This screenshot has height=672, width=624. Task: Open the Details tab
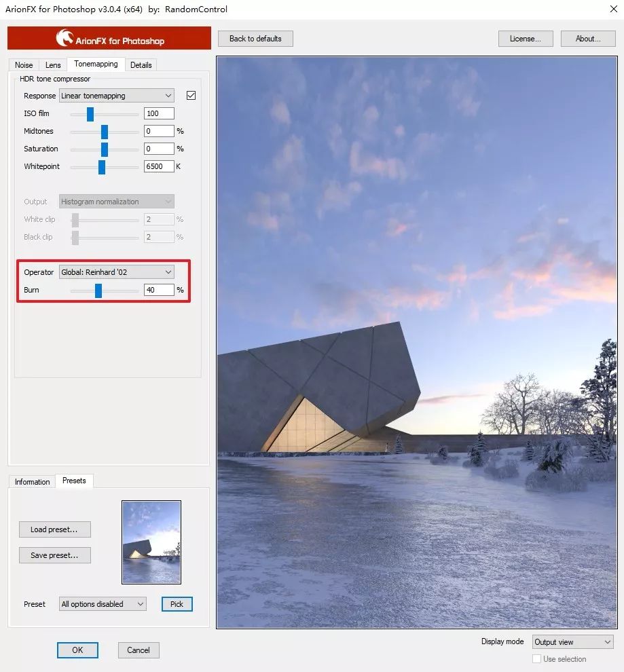141,65
